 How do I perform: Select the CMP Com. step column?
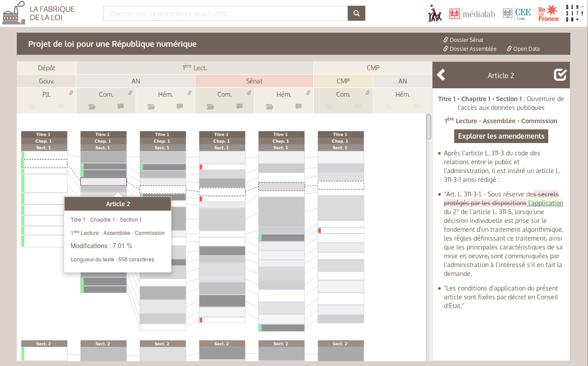click(x=343, y=94)
